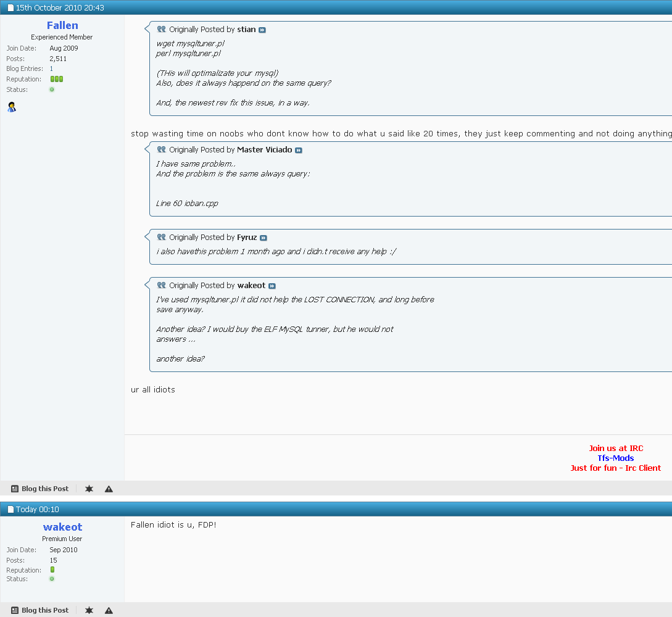Viewport: 672px width, 617px height.
Task: Click Fallen's green reputation bar
Action: [x=57, y=79]
